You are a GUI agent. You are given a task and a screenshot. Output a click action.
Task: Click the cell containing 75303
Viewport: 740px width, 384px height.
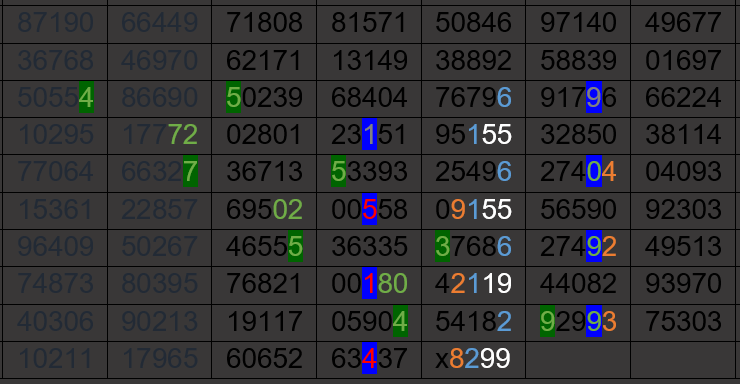click(683, 323)
